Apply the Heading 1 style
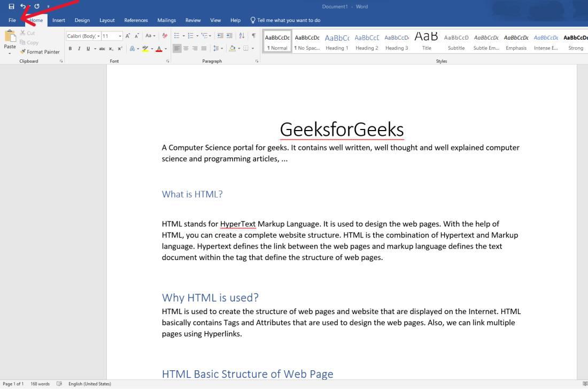 click(x=337, y=42)
